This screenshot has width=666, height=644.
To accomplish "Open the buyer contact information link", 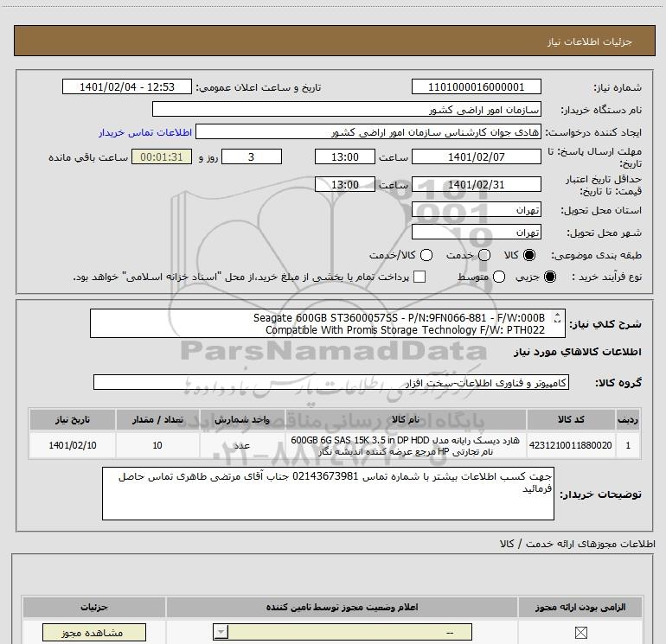I will tap(145, 133).
